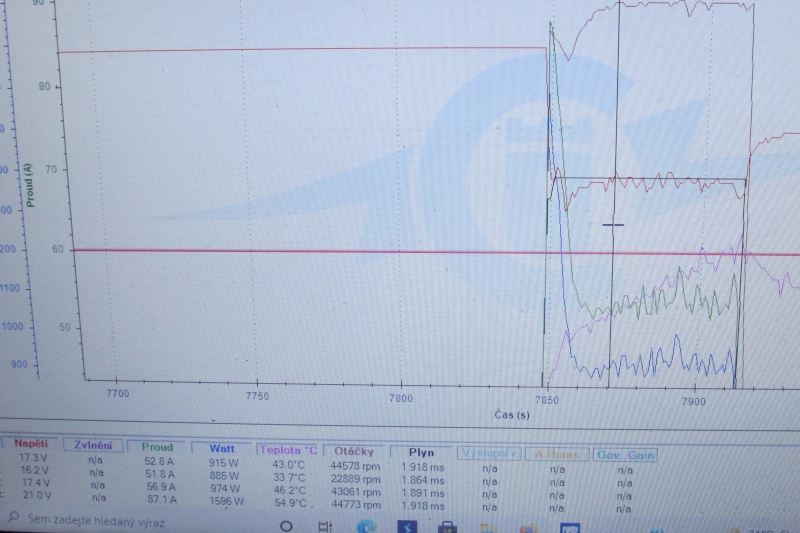Click the greyed Gov. Gain header

625,455
